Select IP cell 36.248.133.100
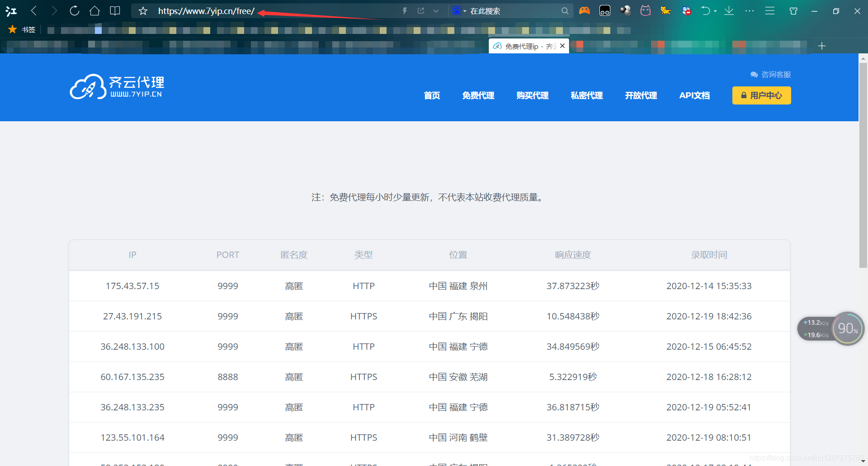This screenshot has width=868, height=466. [132, 347]
